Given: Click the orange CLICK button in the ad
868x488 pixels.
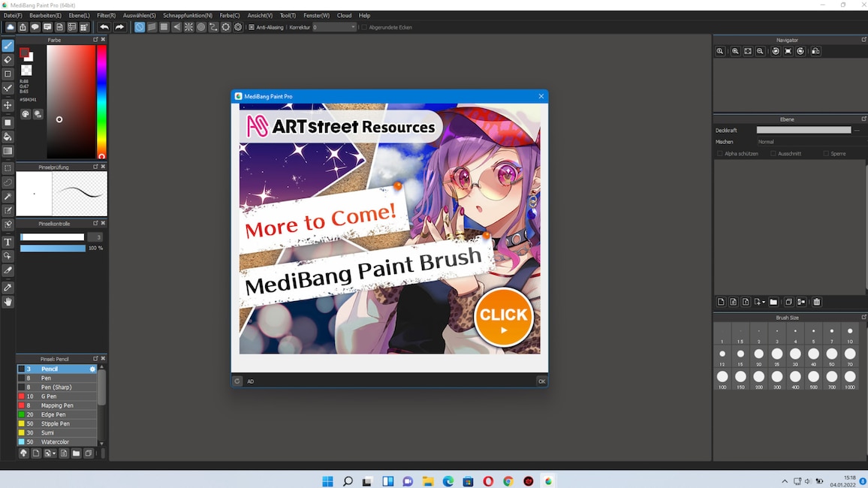Looking at the screenshot, I should click(x=503, y=318).
